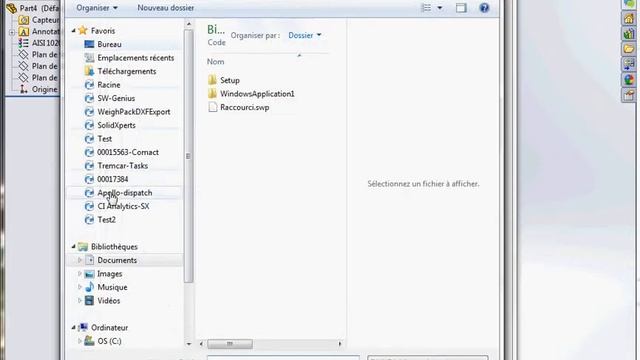The image size is (640, 360).
Task: Click the Ordinateur computer icon
Action: click(83, 327)
